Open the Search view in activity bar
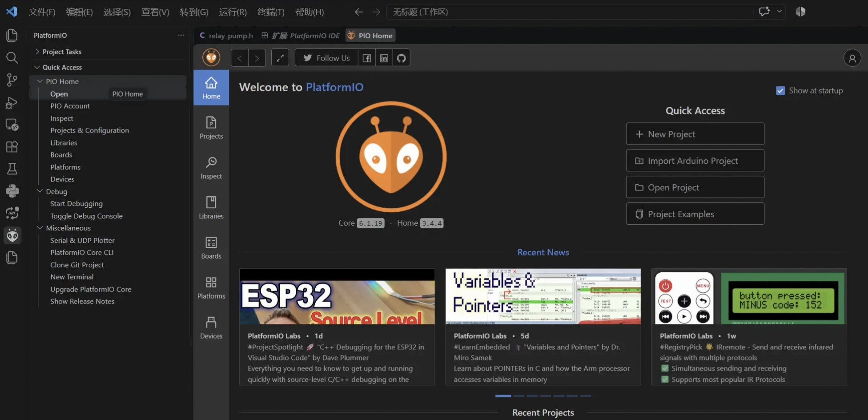This screenshot has width=868, height=420. point(12,57)
